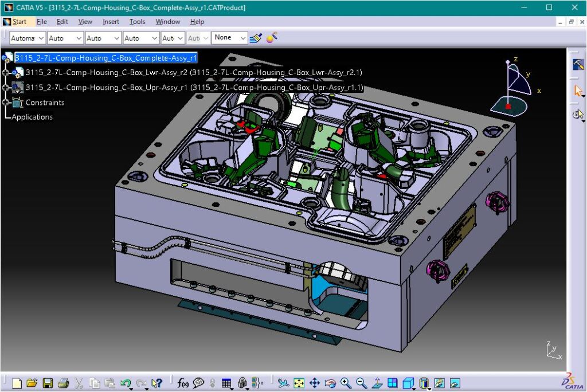The height and width of the screenshot is (392, 587).
Task: Open the third graphic properties 'Auto' dropdown
Action: coord(103,38)
